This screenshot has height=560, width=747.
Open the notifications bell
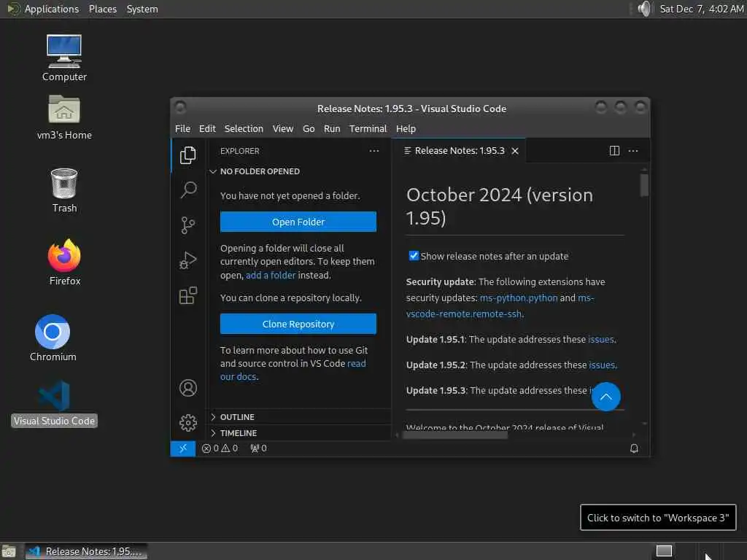pyautogui.click(x=634, y=448)
